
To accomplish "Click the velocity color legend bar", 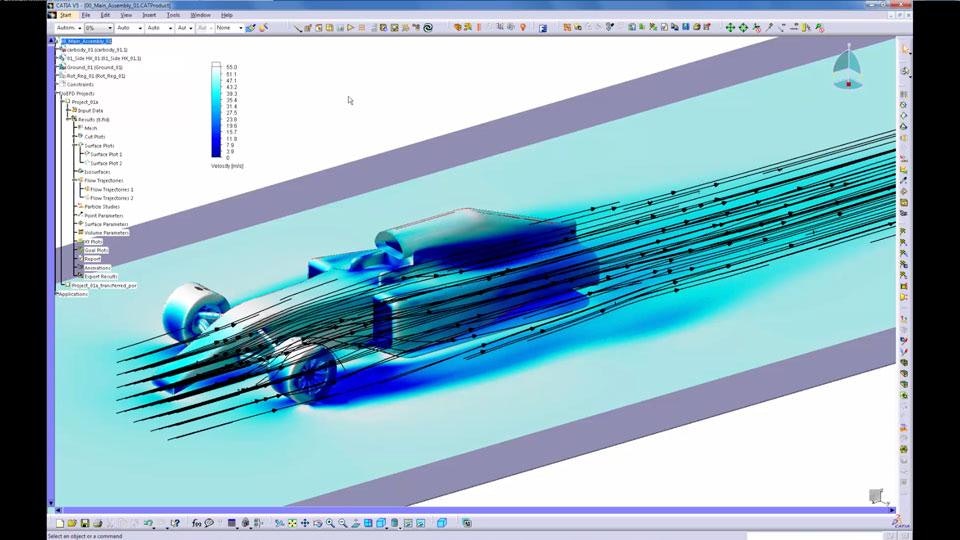I will [216, 110].
